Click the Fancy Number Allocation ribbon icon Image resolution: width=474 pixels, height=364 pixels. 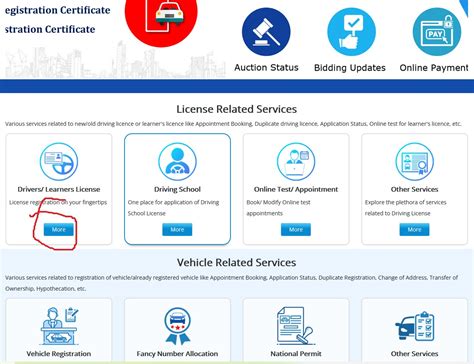pyautogui.click(x=177, y=326)
